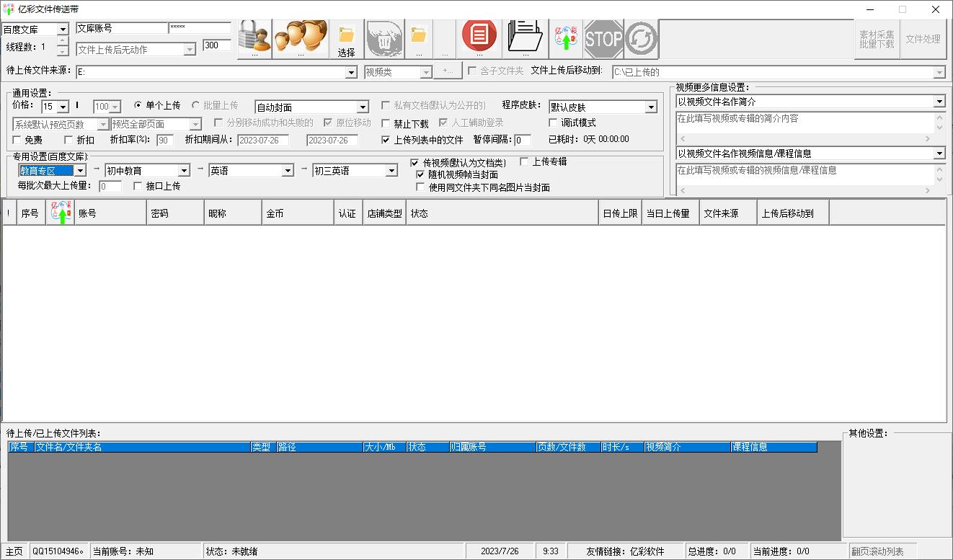Click the 素材采集批量下载 button
Screen dimensions: 953x560
click(x=877, y=39)
